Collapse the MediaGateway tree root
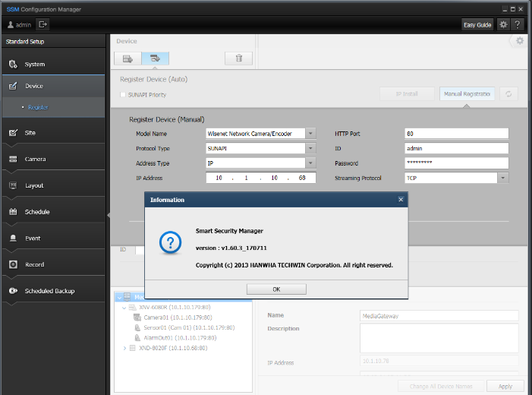532x395 pixels. [119, 298]
